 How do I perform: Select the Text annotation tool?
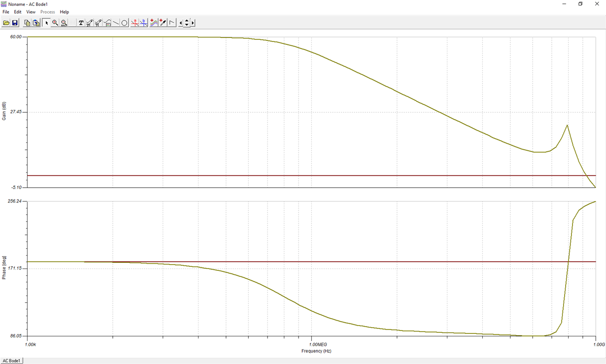[x=80, y=23]
